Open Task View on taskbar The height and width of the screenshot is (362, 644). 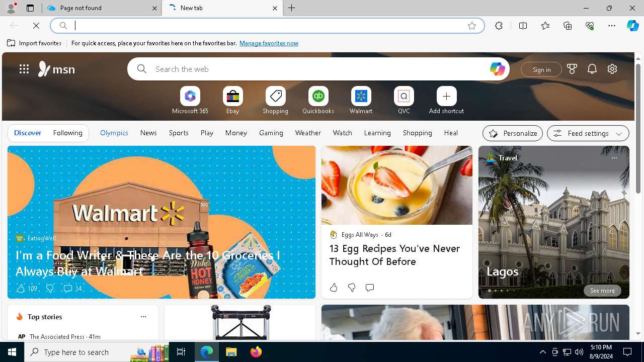pos(181,352)
